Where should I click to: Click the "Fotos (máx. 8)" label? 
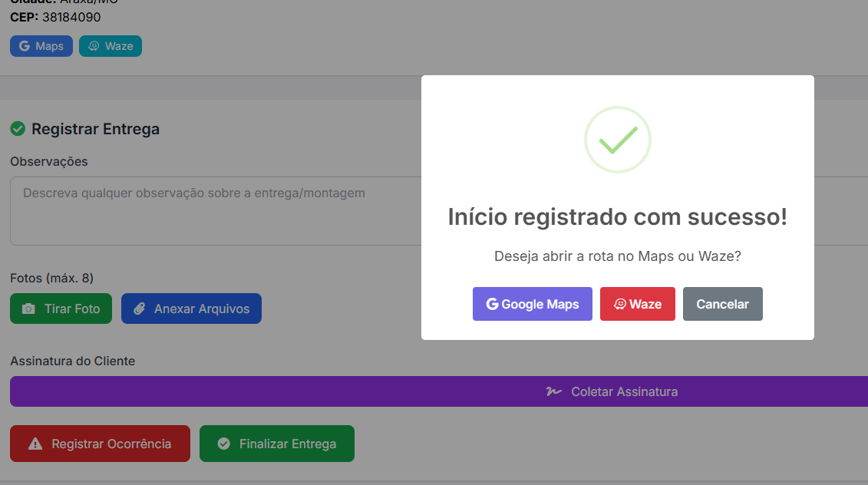click(52, 278)
